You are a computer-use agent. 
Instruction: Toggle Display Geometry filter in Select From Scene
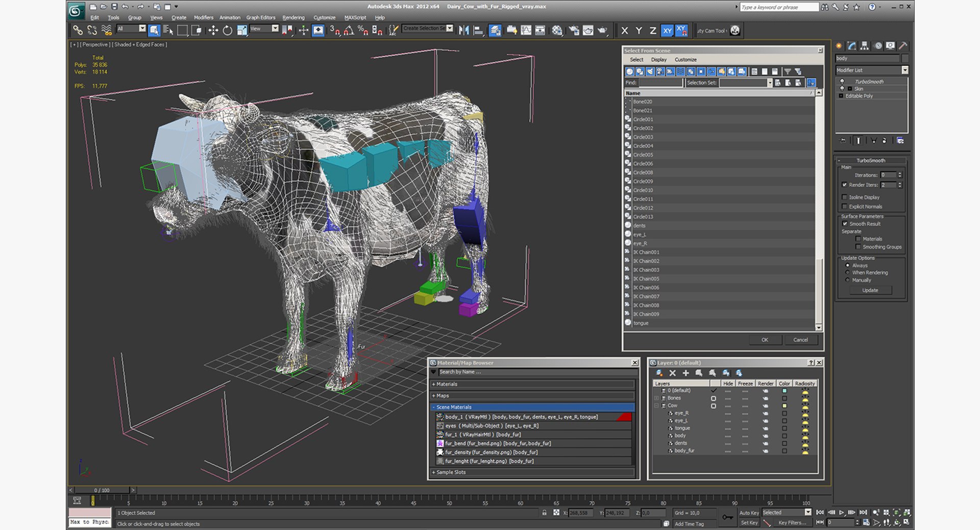tap(629, 71)
